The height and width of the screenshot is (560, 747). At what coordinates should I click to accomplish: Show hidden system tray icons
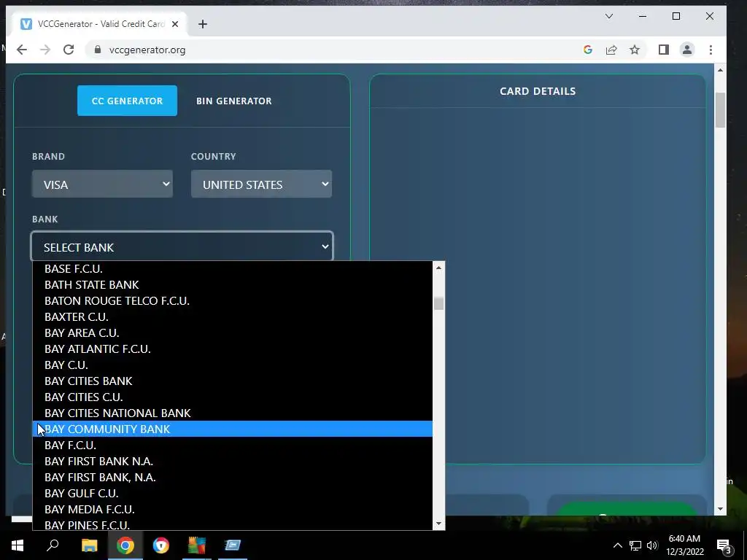tap(617, 545)
